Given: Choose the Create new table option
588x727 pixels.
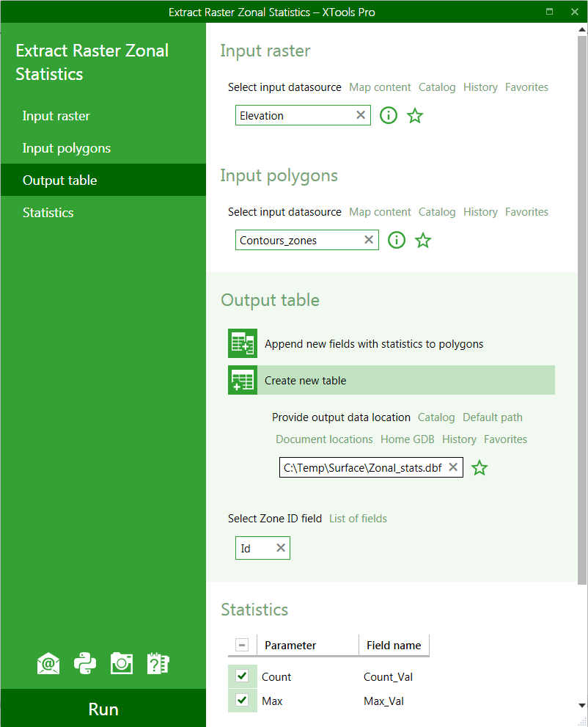Looking at the screenshot, I should coord(392,380).
